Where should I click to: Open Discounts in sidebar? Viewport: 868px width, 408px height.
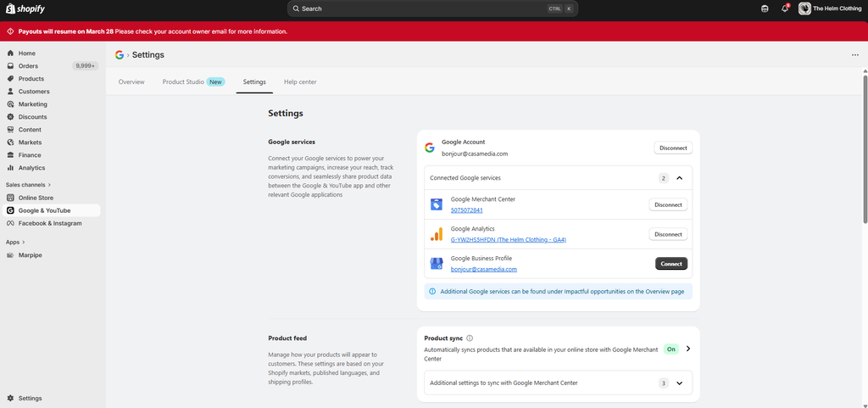(x=33, y=117)
